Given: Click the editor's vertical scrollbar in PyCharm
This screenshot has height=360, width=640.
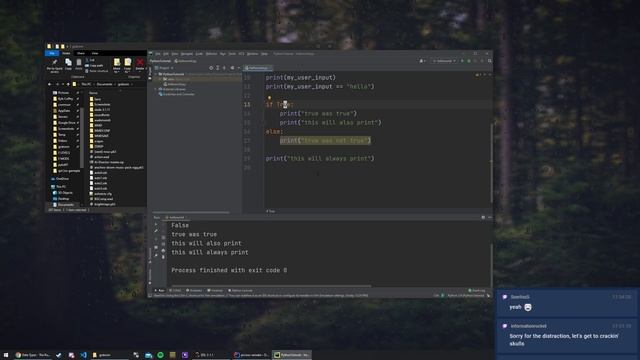Looking at the screenshot, I should coord(491,163).
